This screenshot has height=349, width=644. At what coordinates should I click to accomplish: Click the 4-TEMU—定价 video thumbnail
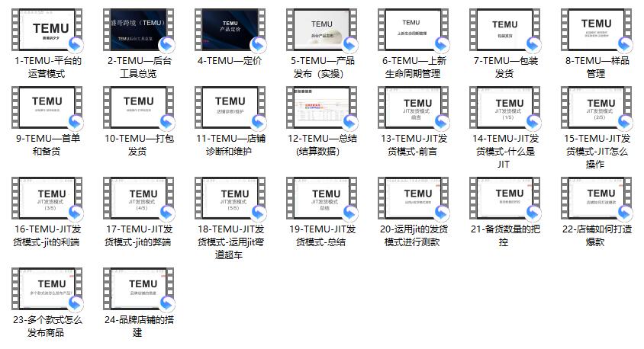pos(230,30)
